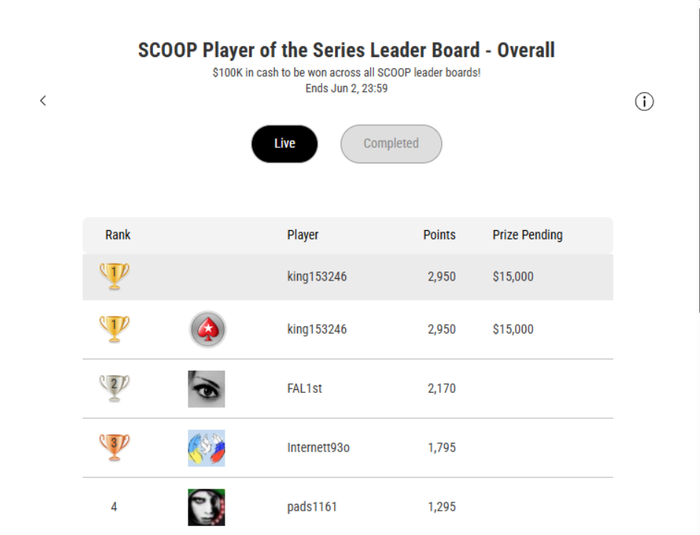Select player name pads1161
The height and width of the screenshot is (535, 700).
click(x=312, y=507)
